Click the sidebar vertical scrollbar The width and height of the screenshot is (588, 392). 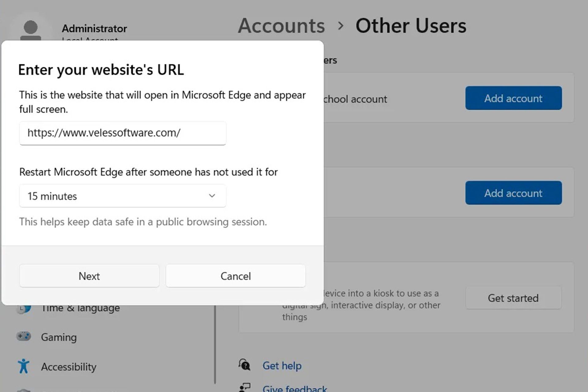click(x=215, y=345)
